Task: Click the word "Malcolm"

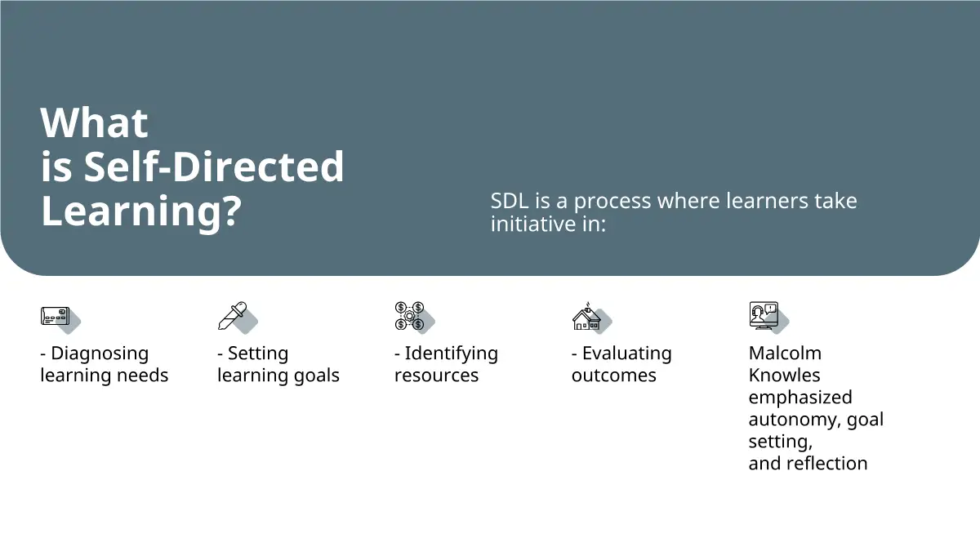Action: pyautogui.click(x=785, y=353)
